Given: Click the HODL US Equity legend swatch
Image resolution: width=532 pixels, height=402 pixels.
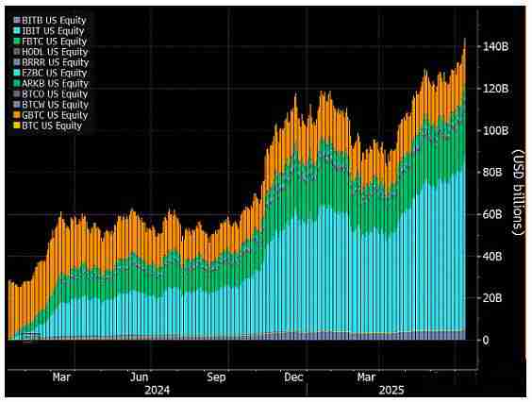Looking at the screenshot, I should coord(17,52).
